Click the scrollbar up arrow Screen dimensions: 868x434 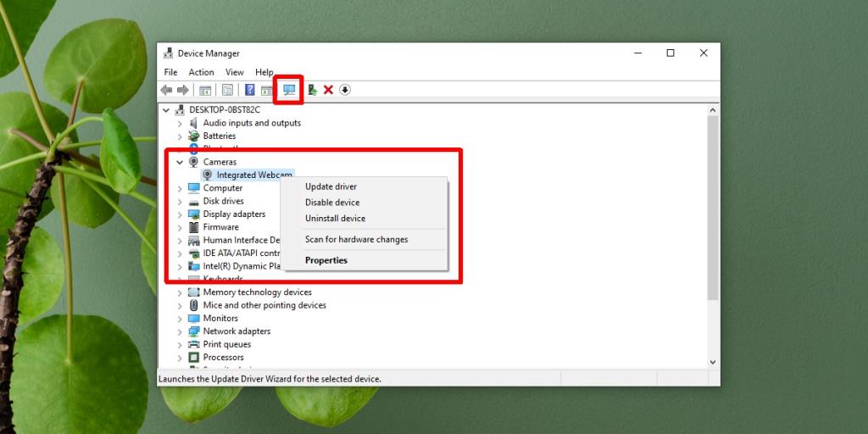coord(713,110)
